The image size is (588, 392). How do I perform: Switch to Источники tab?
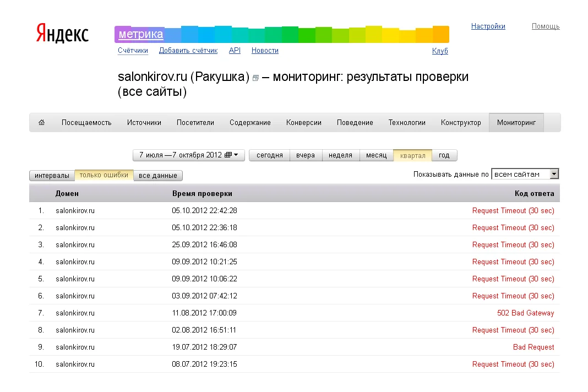(144, 123)
